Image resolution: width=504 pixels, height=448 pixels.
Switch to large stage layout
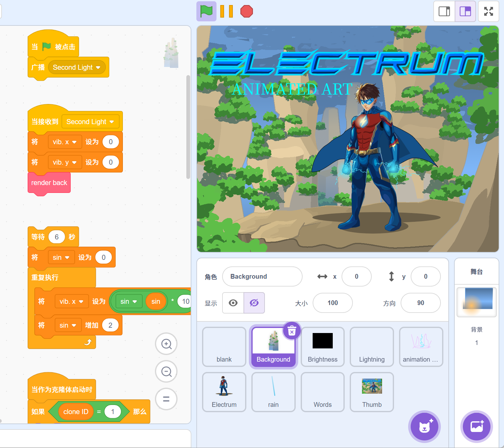465,11
